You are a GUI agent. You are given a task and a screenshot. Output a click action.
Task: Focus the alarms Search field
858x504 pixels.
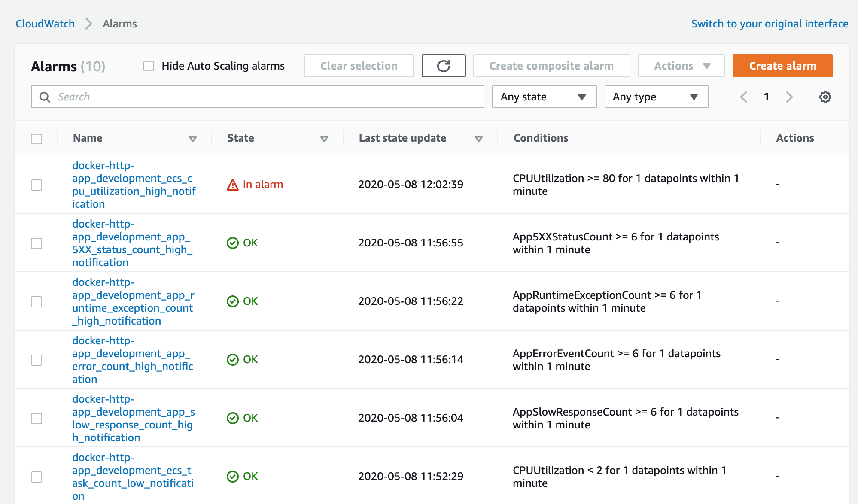[266, 97]
